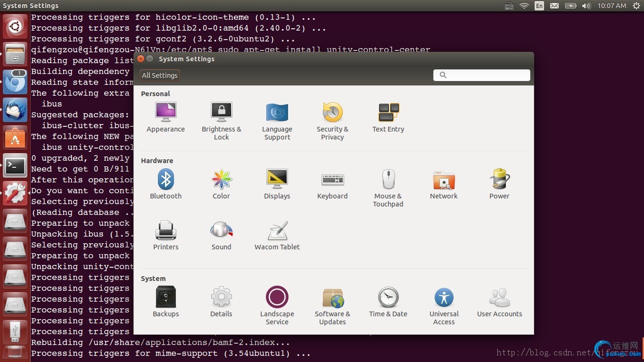Open Language Support
The image size is (644, 362).
[277, 122]
